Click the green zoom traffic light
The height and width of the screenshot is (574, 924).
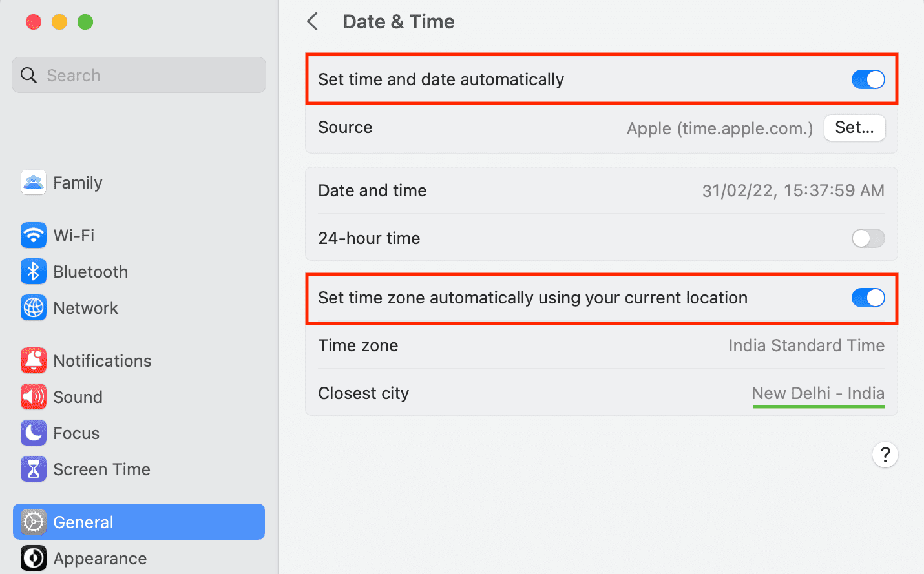click(x=85, y=21)
